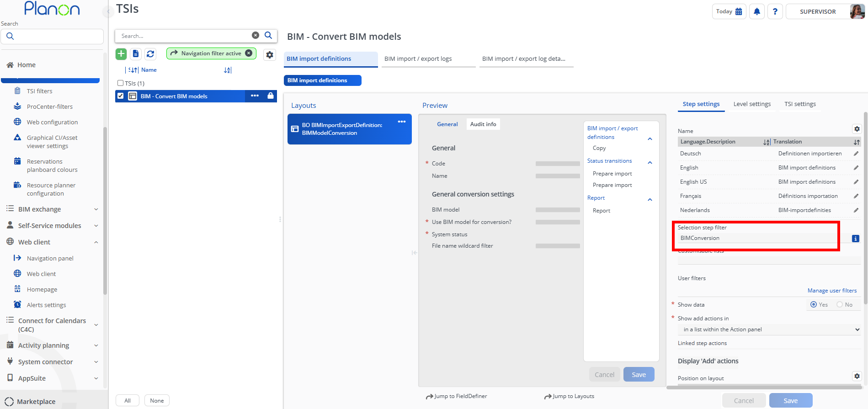
Task: Edit the Deutsch translation
Action: pyautogui.click(x=856, y=154)
